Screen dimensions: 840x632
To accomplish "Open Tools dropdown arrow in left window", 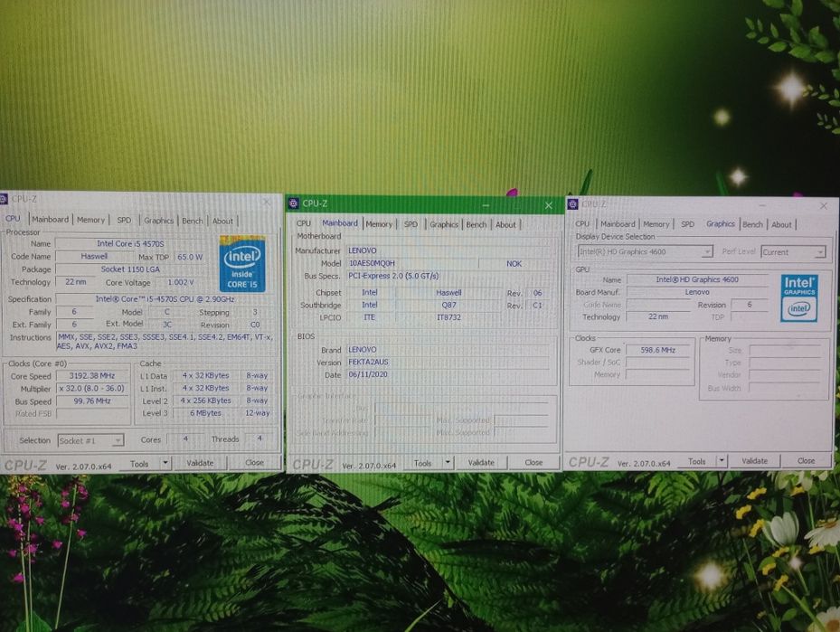I will [165, 463].
